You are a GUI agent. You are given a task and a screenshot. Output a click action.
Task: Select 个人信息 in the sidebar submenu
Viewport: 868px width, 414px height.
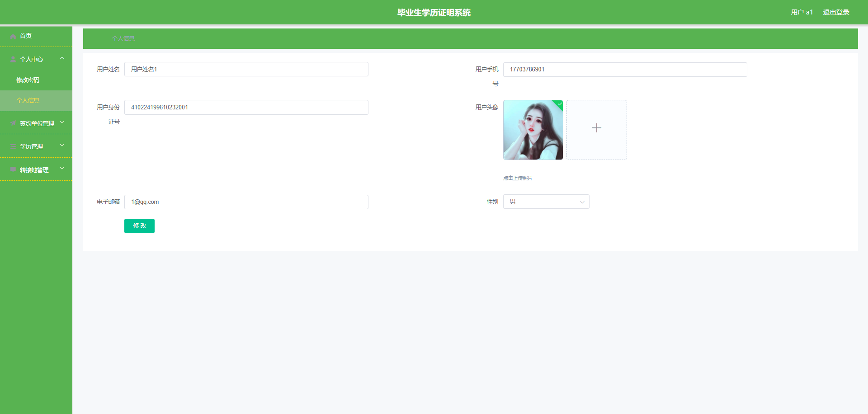pos(36,100)
